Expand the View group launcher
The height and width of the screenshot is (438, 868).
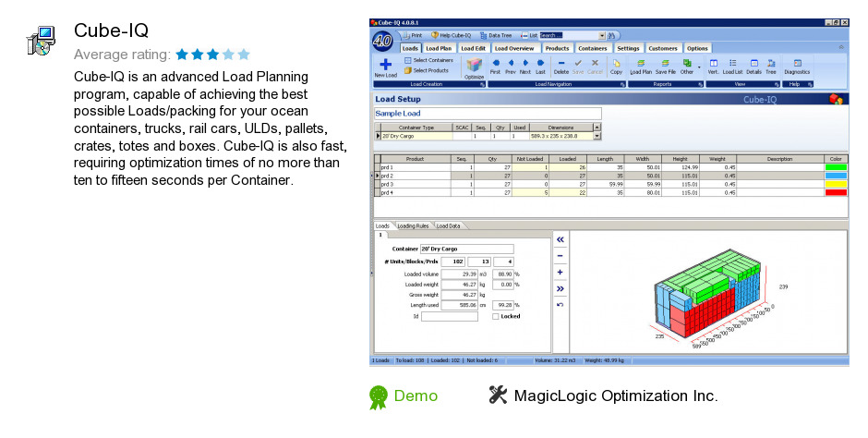coord(776,84)
